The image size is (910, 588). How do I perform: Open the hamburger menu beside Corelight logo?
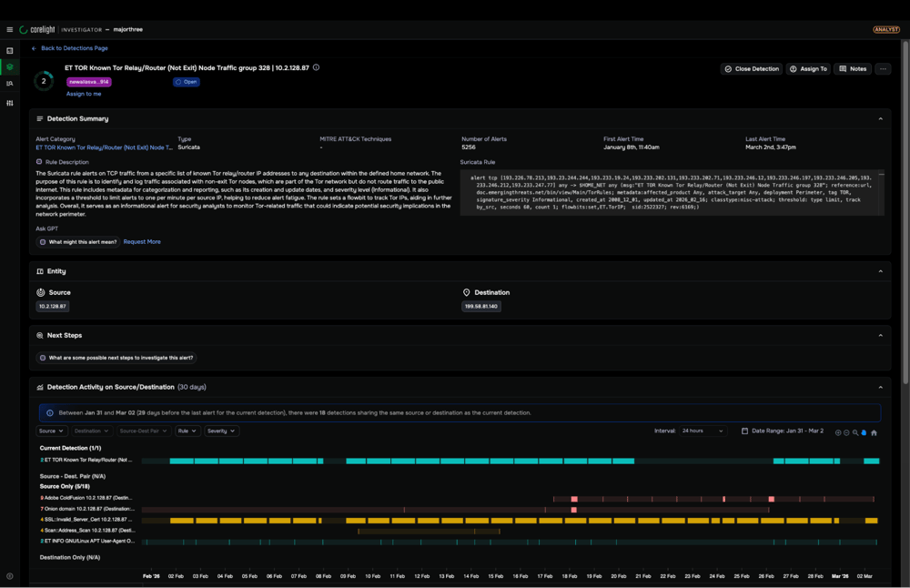tap(10, 29)
